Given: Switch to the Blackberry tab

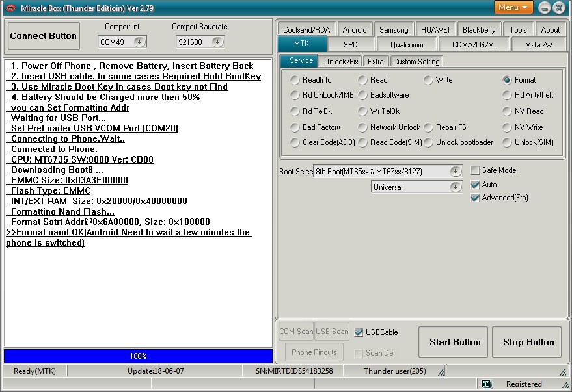Looking at the screenshot, I should [x=479, y=29].
